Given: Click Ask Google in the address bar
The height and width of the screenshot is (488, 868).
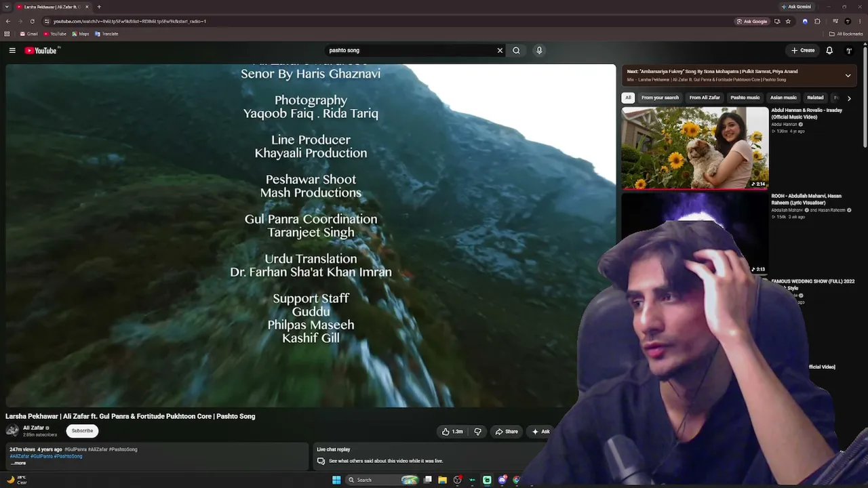Looking at the screenshot, I should point(752,21).
